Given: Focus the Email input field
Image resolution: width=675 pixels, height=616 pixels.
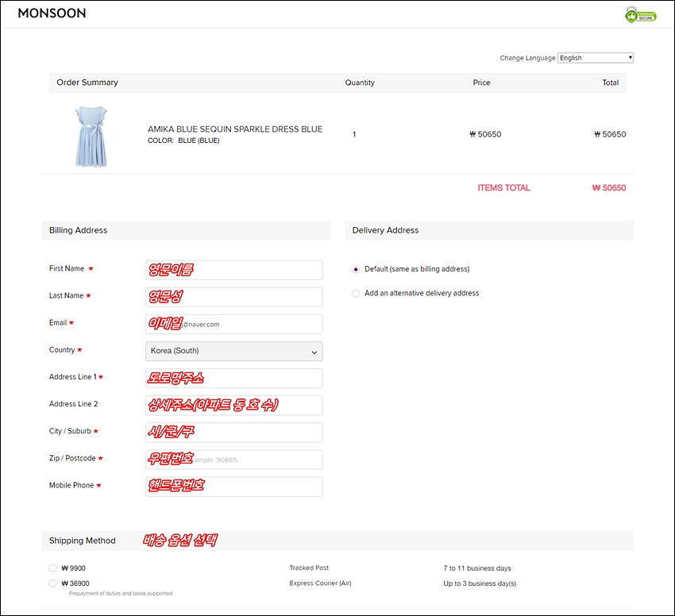Looking at the screenshot, I should 234,324.
